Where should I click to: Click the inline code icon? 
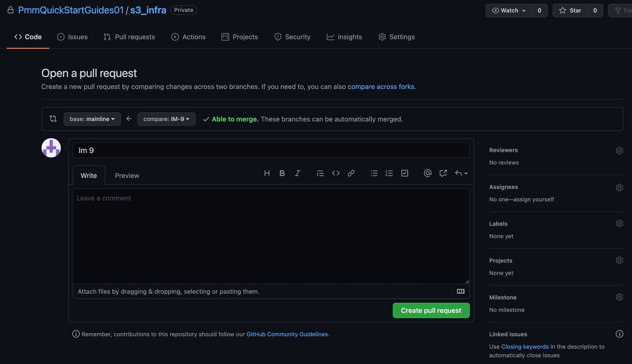336,173
